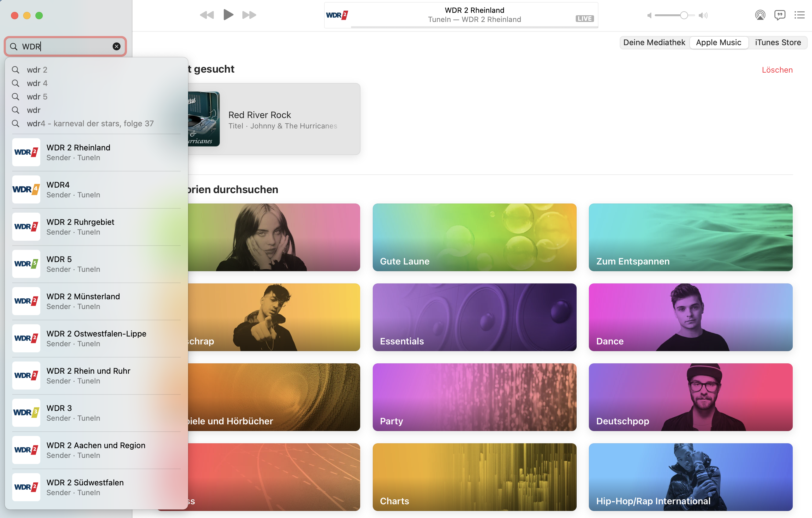The image size is (812, 518).
Task: Choose the 'wdr 4' search suggestion
Action: (37, 83)
